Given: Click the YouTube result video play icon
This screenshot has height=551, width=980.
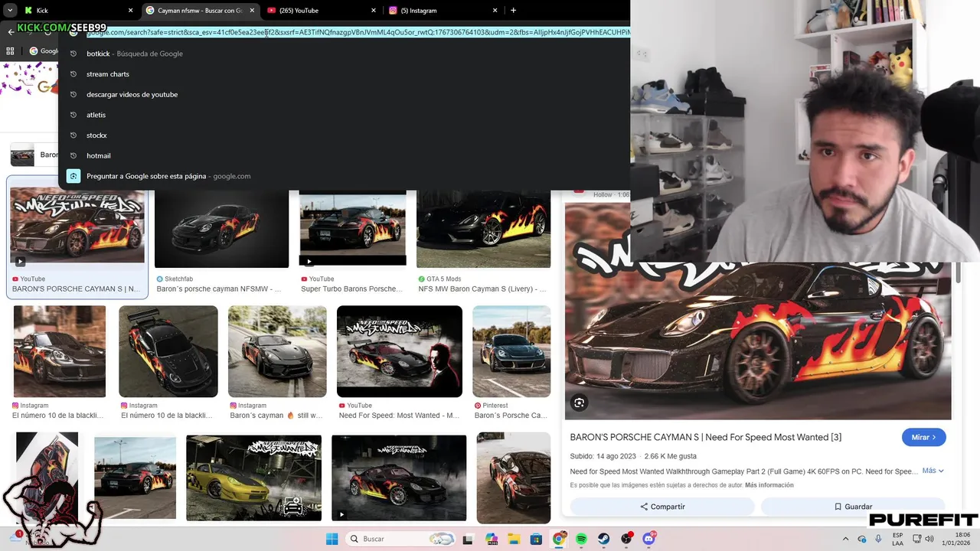Looking at the screenshot, I should coord(21,261).
